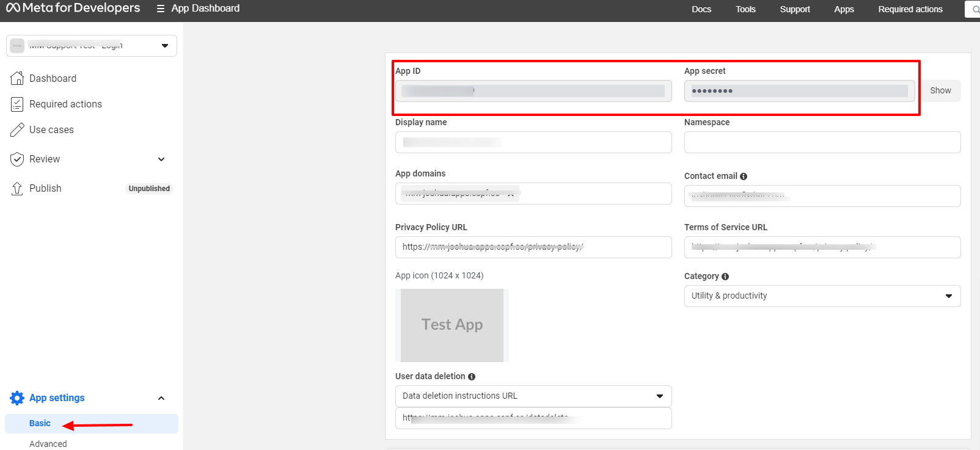This screenshot has width=980, height=450.
Task: Open the Data deletion instructions URL dropdown
Action: [533, 396]
